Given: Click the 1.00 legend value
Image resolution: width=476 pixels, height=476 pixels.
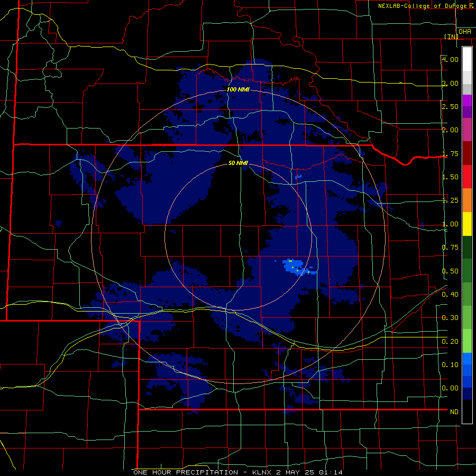Looking at the screenshot, I should (450, 224).
